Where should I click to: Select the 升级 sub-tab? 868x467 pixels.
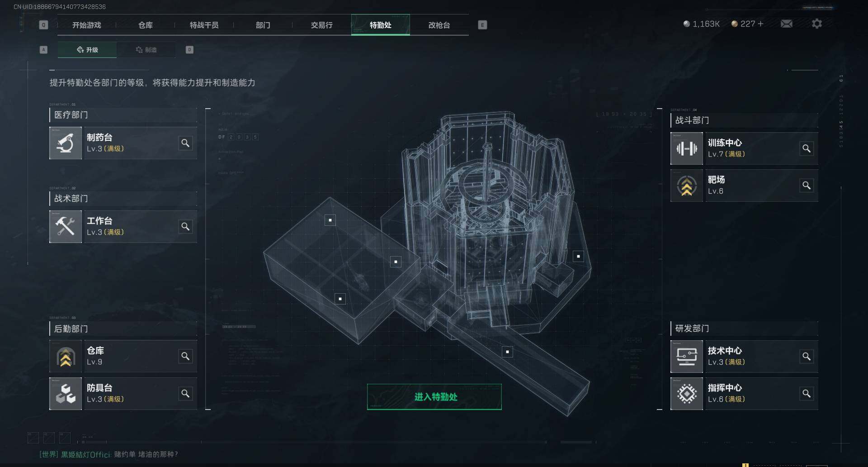87,50
